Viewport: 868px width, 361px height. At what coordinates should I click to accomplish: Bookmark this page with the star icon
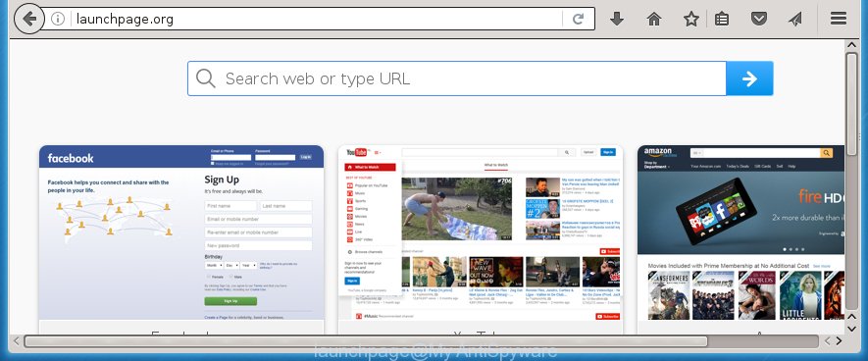point(690,19)
